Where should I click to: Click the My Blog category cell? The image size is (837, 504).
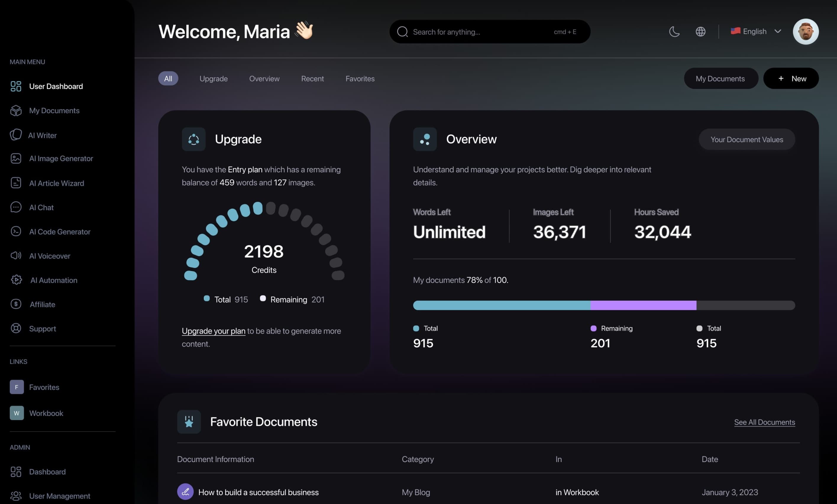[416, 492]
